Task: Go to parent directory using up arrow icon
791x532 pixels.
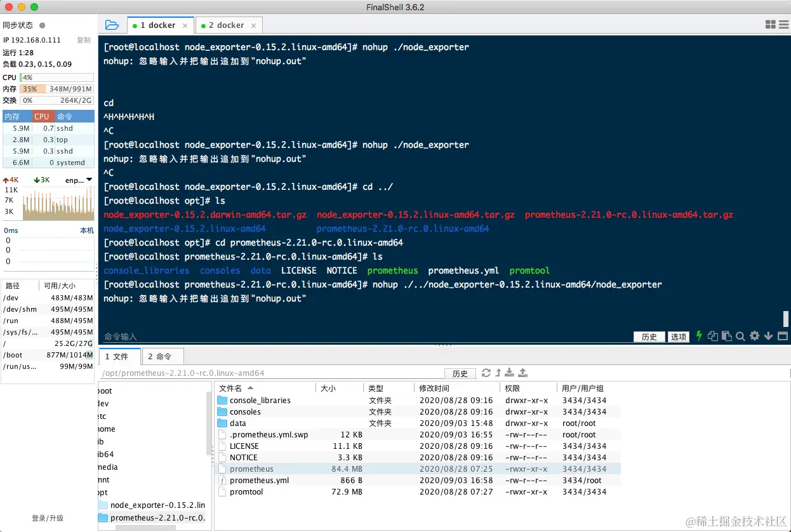Action: point(498,373)
